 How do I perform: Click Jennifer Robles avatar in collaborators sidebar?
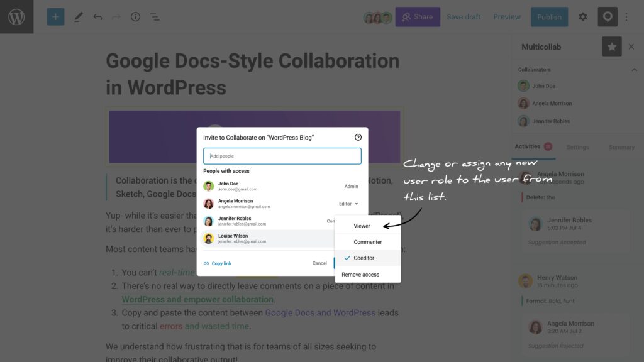pos(523,121)
